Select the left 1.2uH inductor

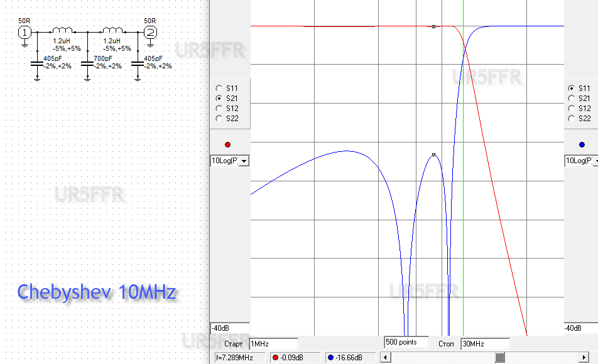[x=63, y=30]
